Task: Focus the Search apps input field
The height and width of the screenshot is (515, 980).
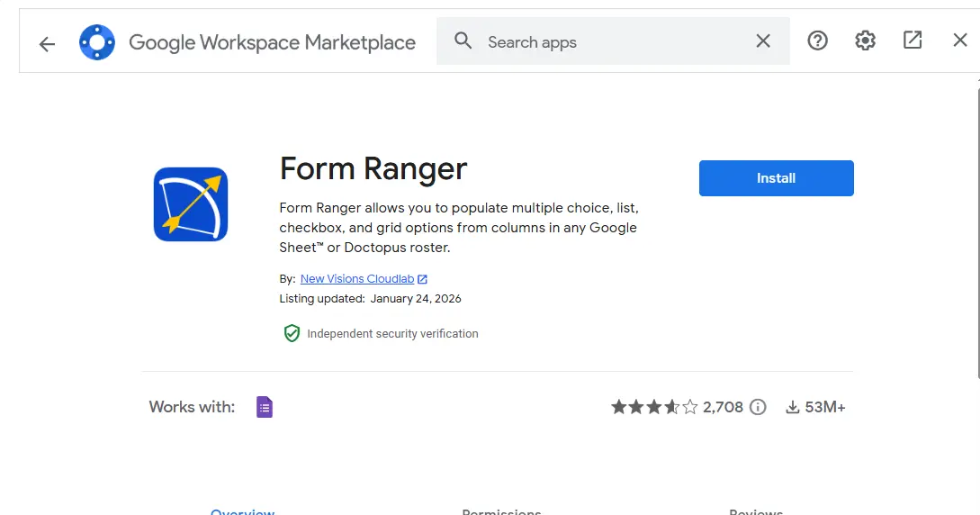Action: coord(612,42)
